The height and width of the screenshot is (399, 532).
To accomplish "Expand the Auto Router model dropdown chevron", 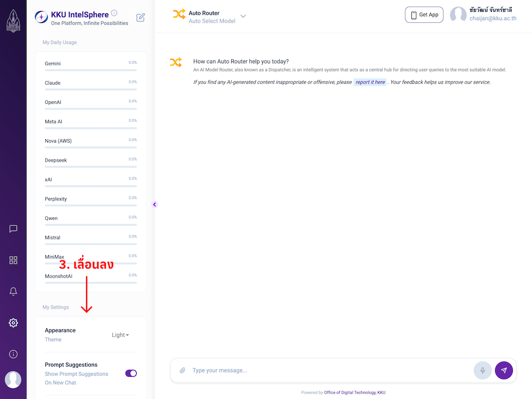I will pyautogui.click(x=243, y=16).
